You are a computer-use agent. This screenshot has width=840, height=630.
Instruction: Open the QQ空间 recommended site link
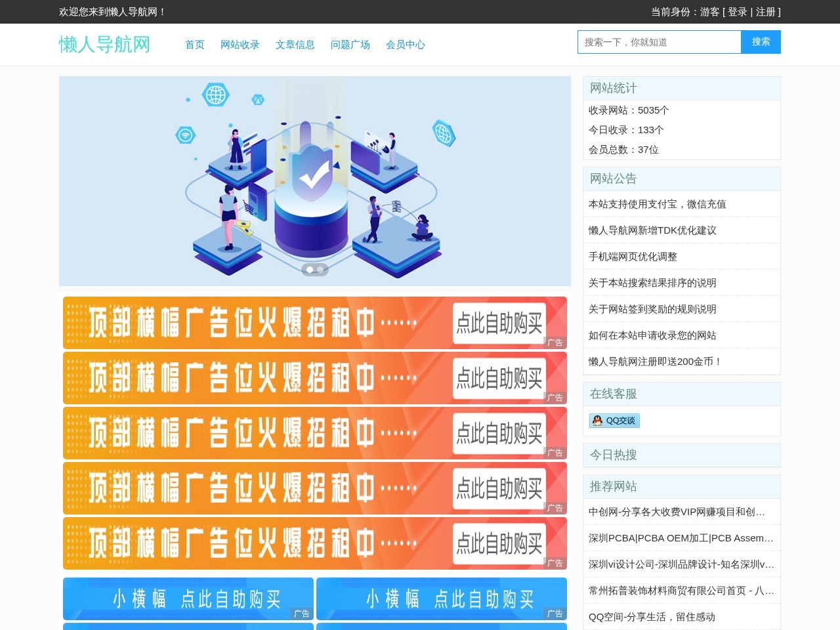coord(652,617)
